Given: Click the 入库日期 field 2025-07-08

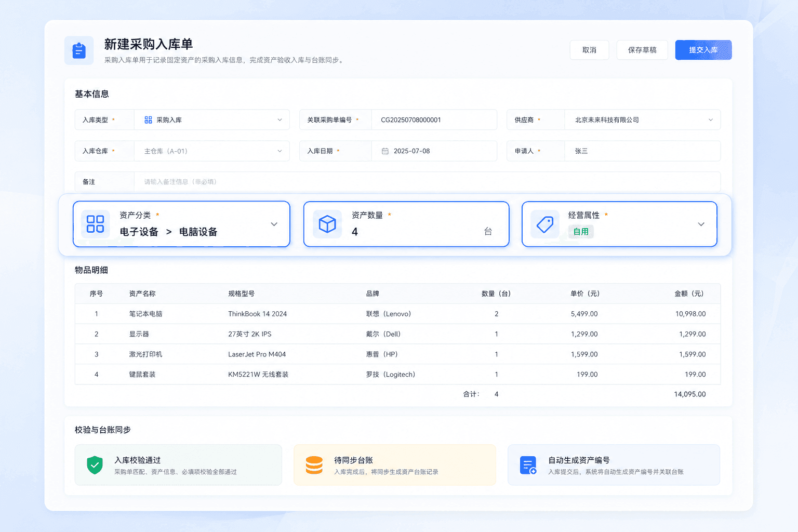Looking at the screenshot, I should coord(434,151).
